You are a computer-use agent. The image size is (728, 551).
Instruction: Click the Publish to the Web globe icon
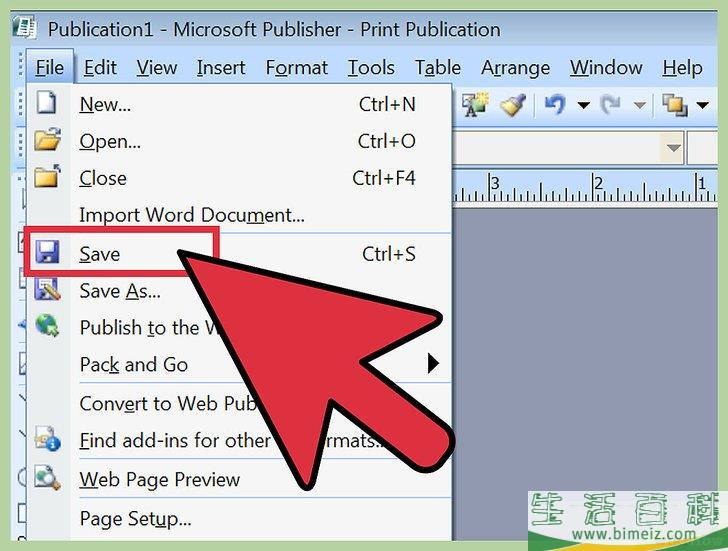pos(47,325)
